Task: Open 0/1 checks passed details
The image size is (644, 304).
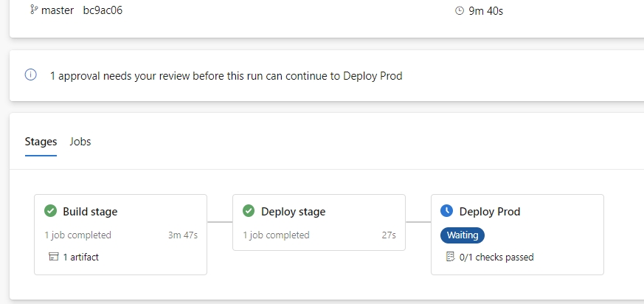Action: 496,258
